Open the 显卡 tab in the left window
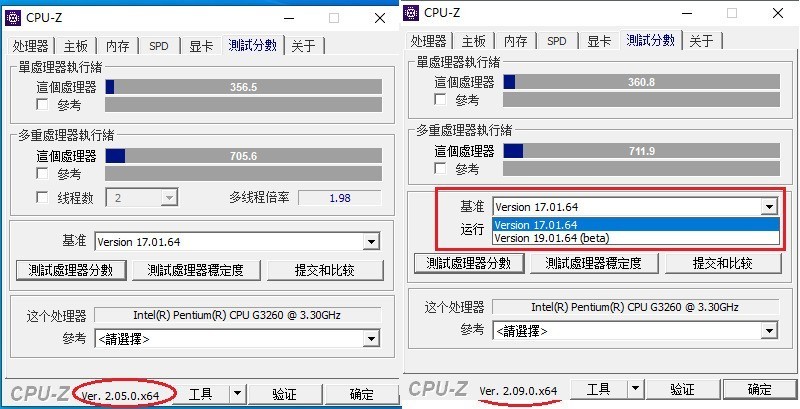Viewport: 800px width, 409px height. point(201,46)
